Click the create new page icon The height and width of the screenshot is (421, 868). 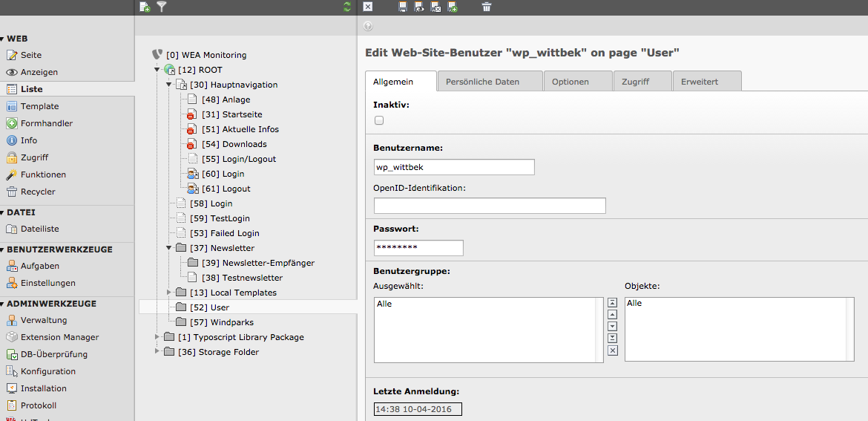(145, 7)
